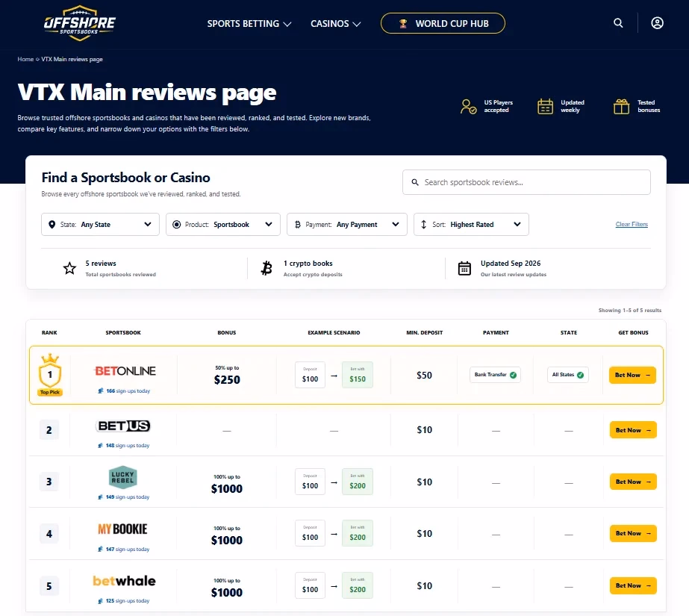
Task: Open the World Cup Hub page
Action: tap(443, 23)
